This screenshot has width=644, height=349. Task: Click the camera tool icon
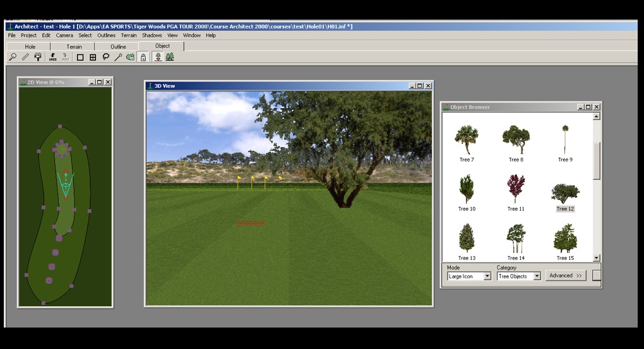pyautogui.click(x=38, y=57)
